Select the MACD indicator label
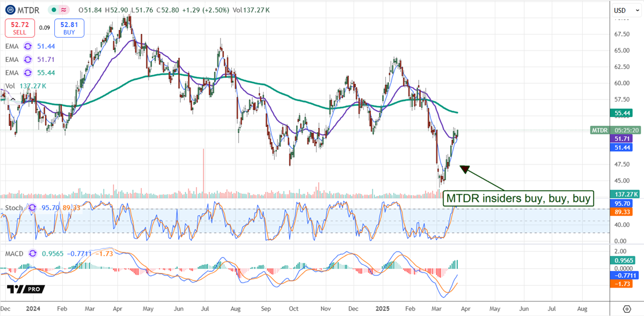The image size is (644, 316). click(15, 253)
